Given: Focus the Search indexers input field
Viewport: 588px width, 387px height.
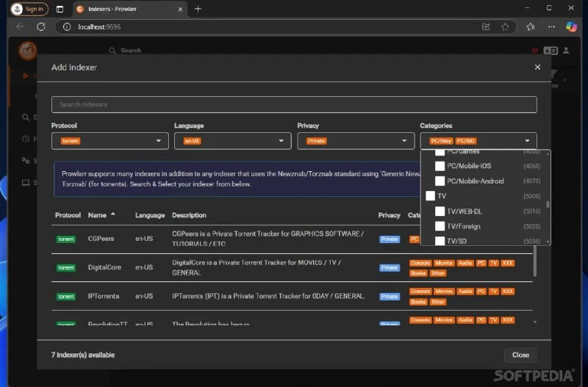Looking at the screenshot, I should point(294,104).
